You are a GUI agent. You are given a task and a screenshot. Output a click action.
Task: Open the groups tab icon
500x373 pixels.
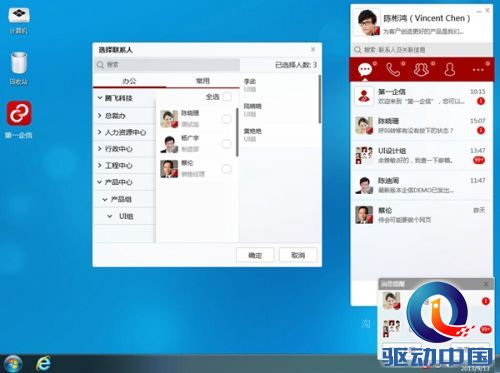pyautogui.click(x=421, y=69)
